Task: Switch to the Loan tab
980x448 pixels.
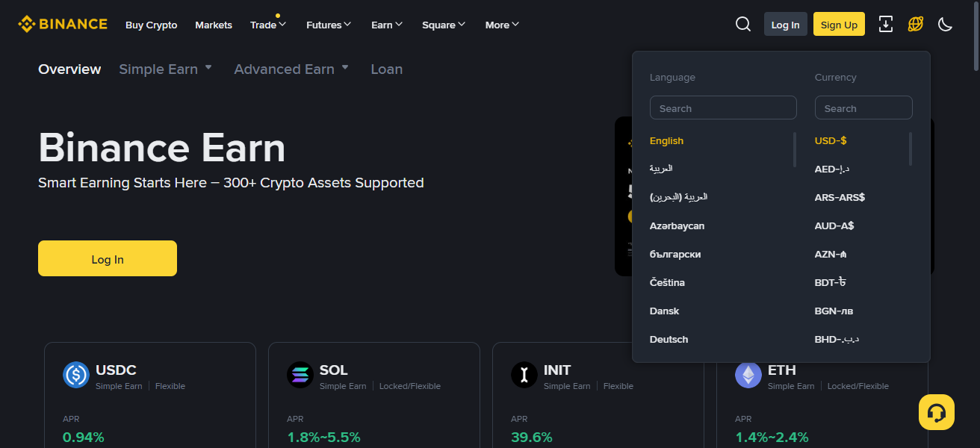Action: [386, 69]
